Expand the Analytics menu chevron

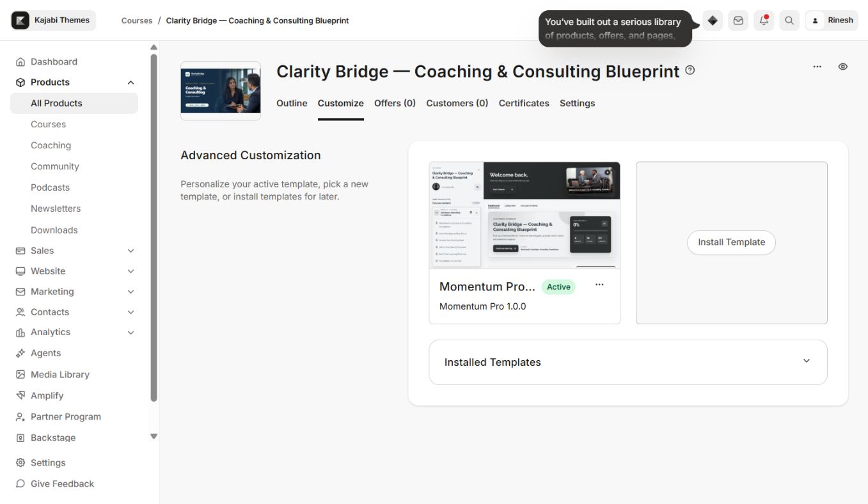click(130, 333)
